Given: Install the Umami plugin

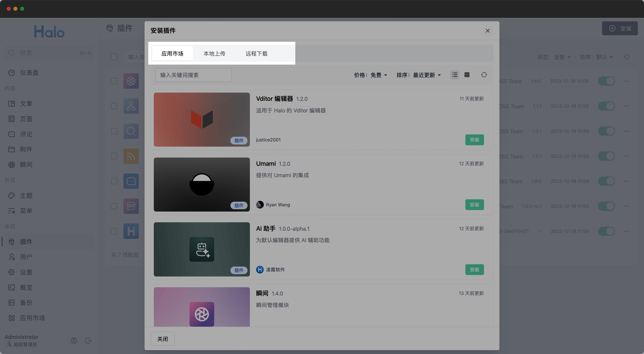Looking at the screenshot, I should click(x=474, y=204).
